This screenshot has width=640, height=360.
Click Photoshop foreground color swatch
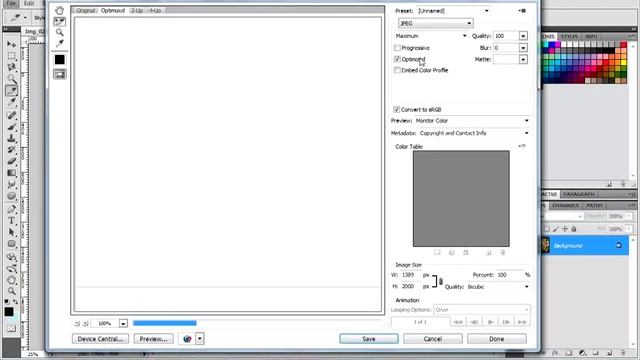[9, 312]
